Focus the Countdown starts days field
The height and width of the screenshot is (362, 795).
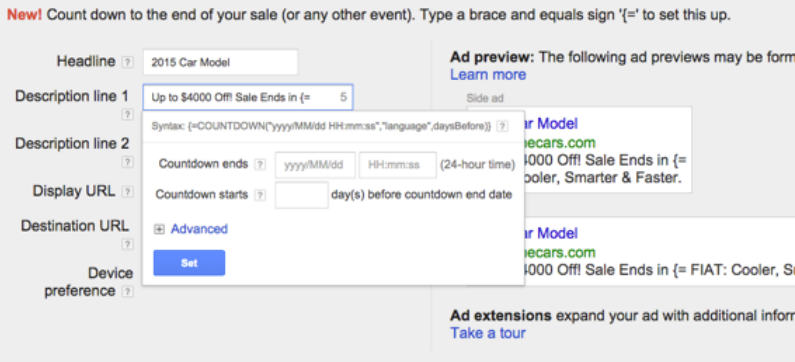(x=302, y=195)
